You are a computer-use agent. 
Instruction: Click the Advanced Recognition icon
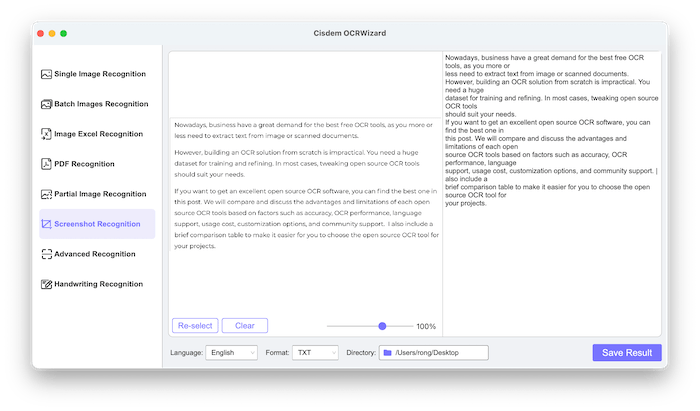coord(46,254)
